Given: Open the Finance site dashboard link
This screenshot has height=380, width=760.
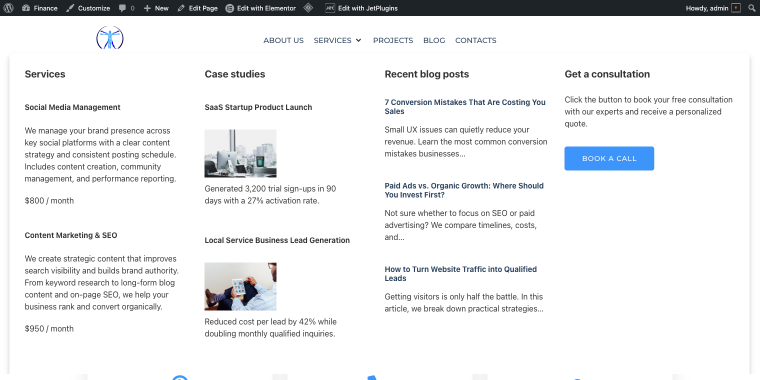Looking at the screenshot, I should (x=39, y=8).
